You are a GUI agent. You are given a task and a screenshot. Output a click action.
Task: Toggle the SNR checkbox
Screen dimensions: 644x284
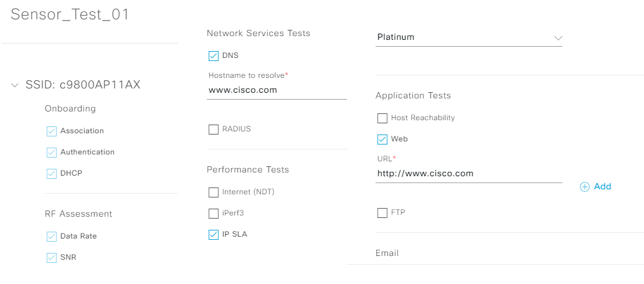(52, 258)
